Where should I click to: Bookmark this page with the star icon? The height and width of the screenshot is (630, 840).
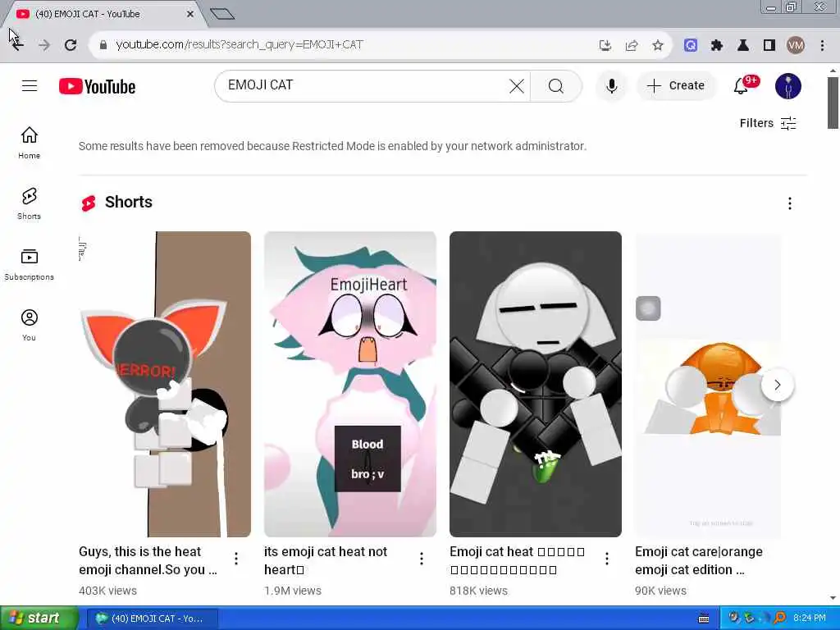pos(658,46)
